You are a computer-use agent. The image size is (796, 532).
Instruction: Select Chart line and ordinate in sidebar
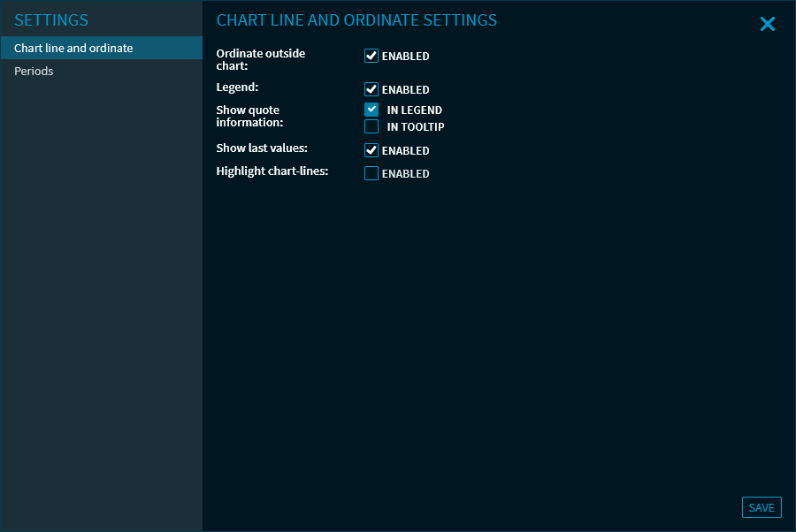pos(73,49)
